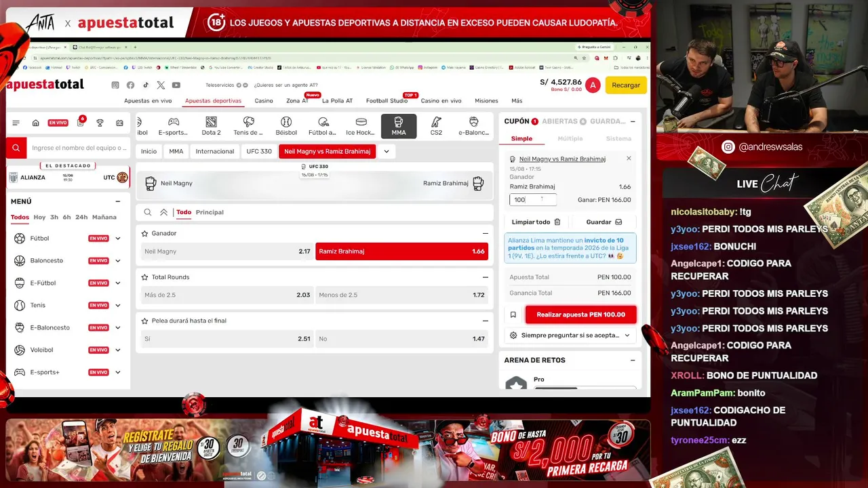The image size is (868, 488).
Task: Collapse the ARENA DE RETOS panel
Action: point(633,361)
